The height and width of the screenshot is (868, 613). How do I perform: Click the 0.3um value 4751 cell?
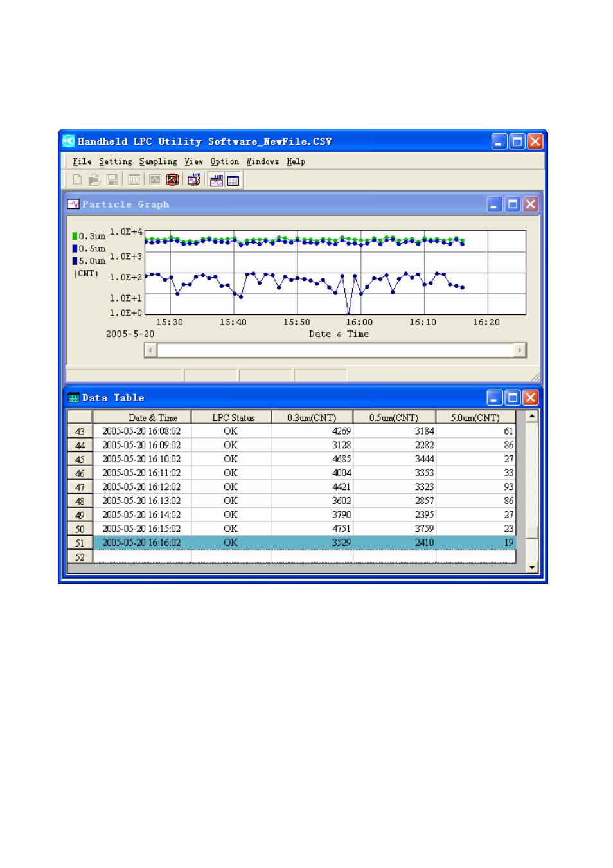click(312, 529)
